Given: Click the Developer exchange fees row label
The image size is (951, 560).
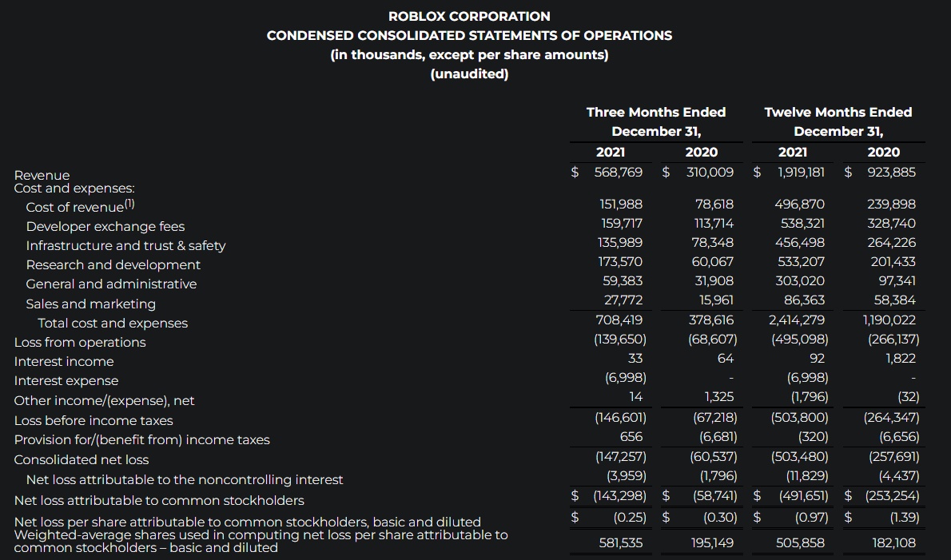Looking at the screenshot, I should (x=105, y=226).
